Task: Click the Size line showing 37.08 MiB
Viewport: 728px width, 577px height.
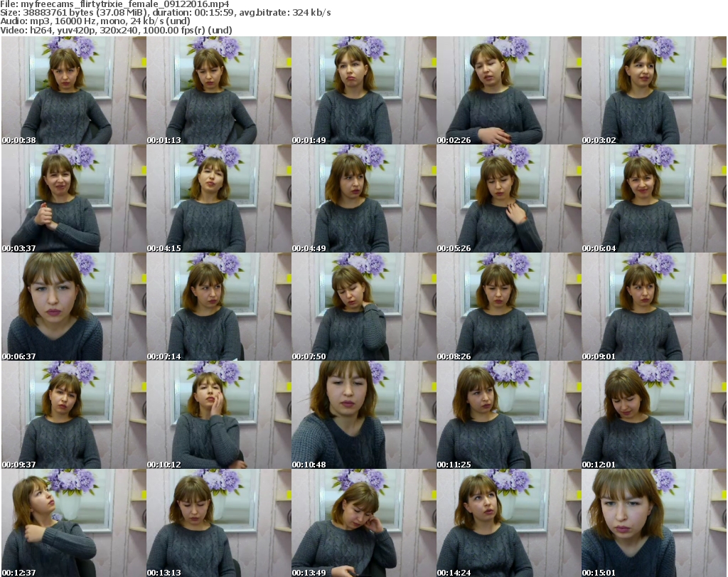Action: coord(165,13)
